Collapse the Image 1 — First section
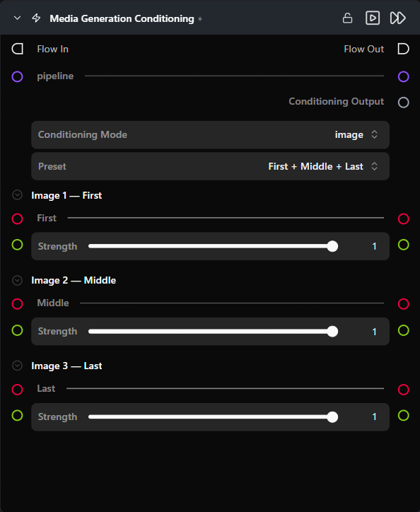Image resolution: width=420 pixels, height=512 pixels. pos(17,195)
